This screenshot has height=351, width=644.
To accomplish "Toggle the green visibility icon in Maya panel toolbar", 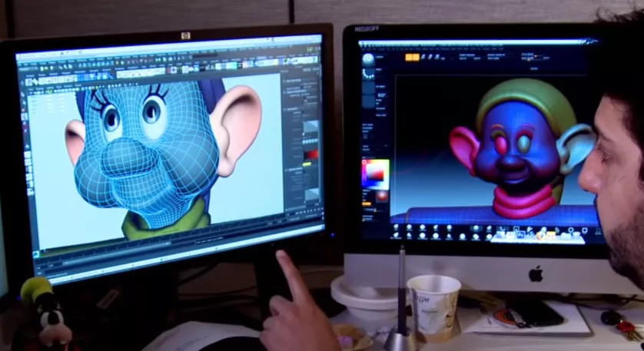I will tap(50, 92).
